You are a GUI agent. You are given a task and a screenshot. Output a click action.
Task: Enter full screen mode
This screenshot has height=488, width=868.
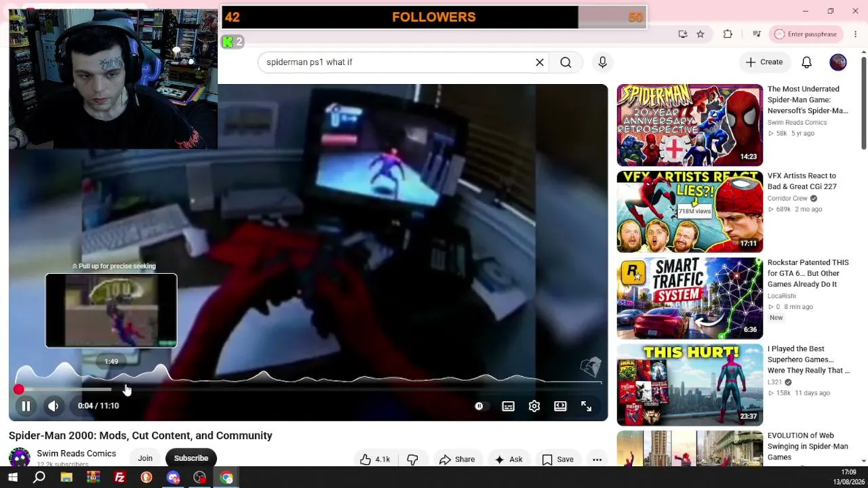click(587, 406)
